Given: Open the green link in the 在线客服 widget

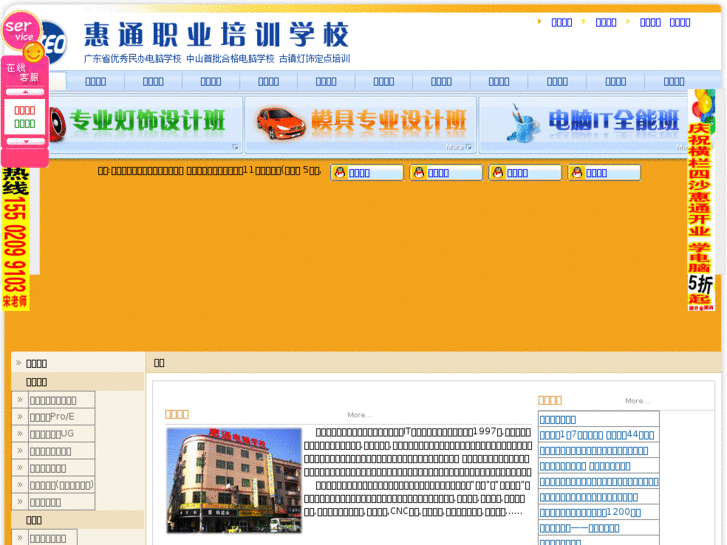Looking at the screenshot, I should 25,124.
